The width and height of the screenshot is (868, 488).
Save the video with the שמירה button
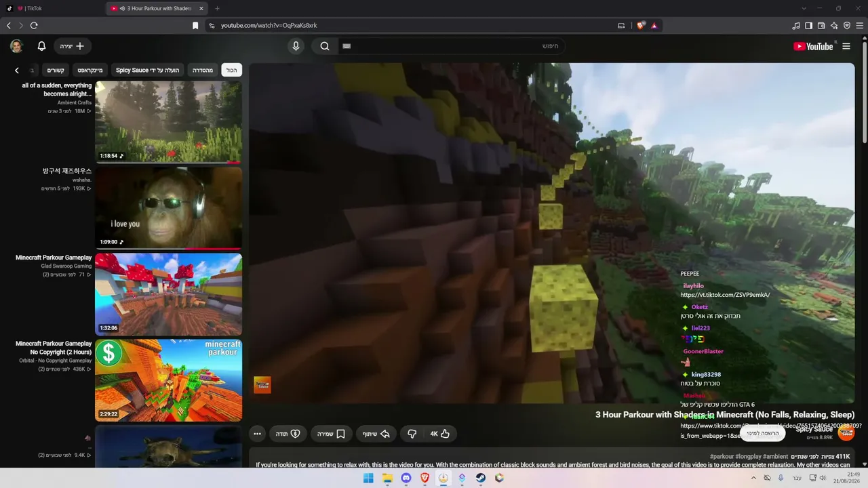pos(332,434)
